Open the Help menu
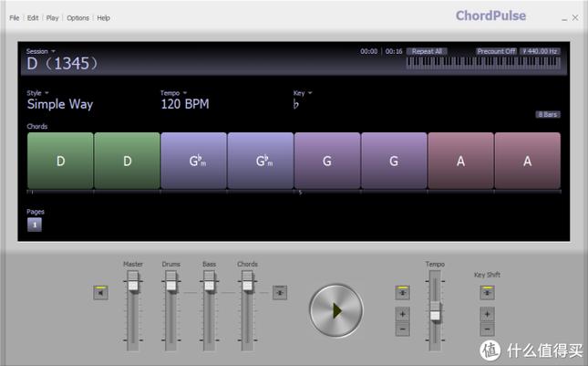The width and height of the screenshot is (588, 366). click(104, 18)
